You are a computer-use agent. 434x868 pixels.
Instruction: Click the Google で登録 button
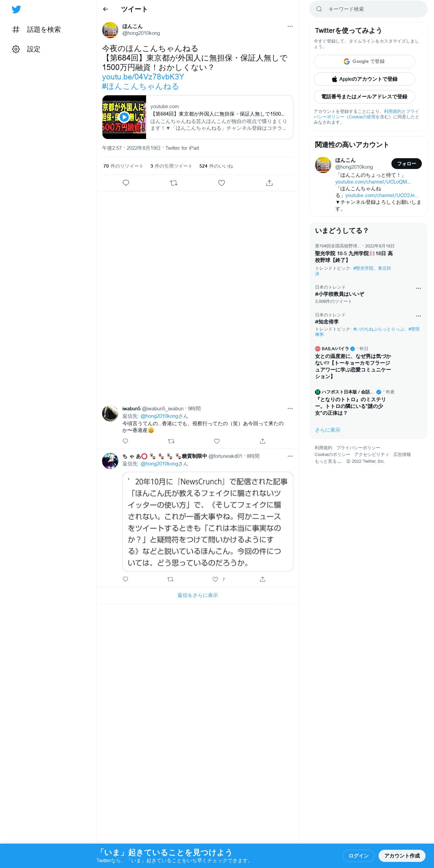(364, 62)
